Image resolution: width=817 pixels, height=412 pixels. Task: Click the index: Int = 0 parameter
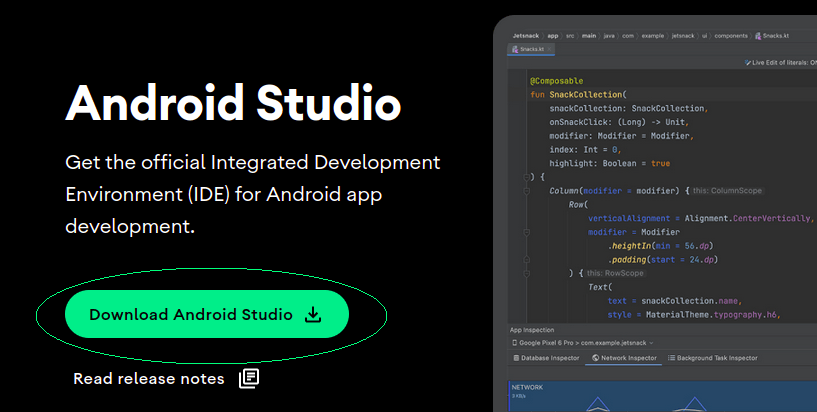pos(586,150)
